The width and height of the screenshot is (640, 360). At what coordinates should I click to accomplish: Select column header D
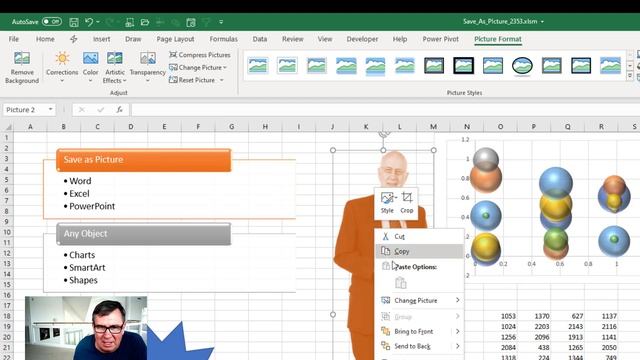click(131, 127)
